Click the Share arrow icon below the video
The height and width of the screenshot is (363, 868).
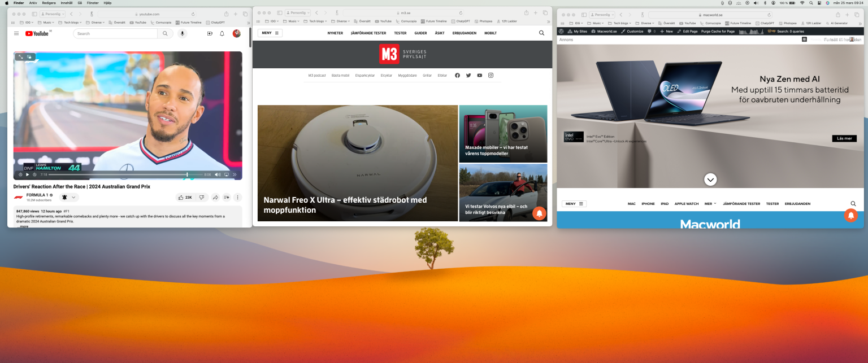[x=215, y=198]
